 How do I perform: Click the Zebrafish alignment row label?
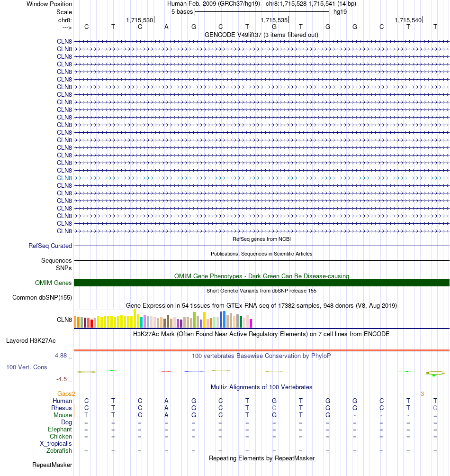(59, 450)
